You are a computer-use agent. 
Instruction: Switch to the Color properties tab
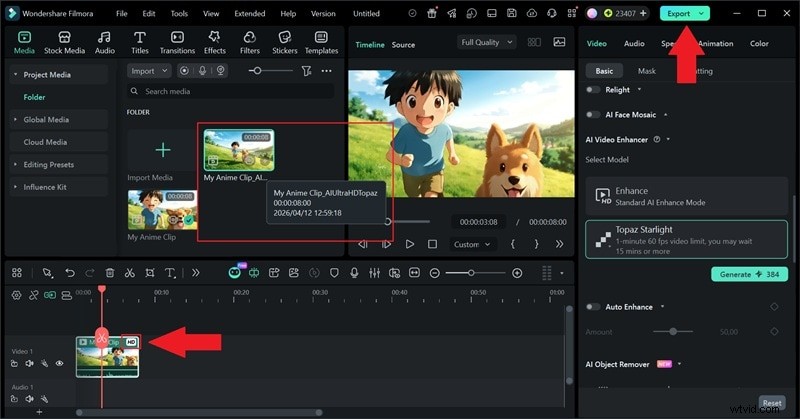[759, 43]
